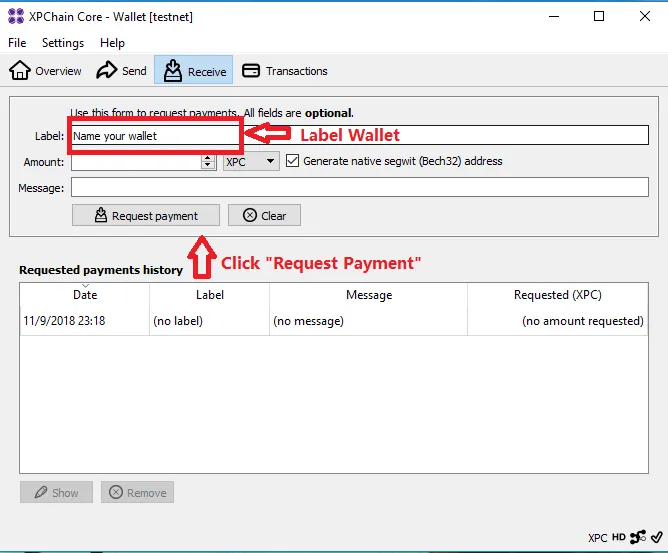Minimize the XPChain Core window
This screenshot has width=668, height=553.
554,17
